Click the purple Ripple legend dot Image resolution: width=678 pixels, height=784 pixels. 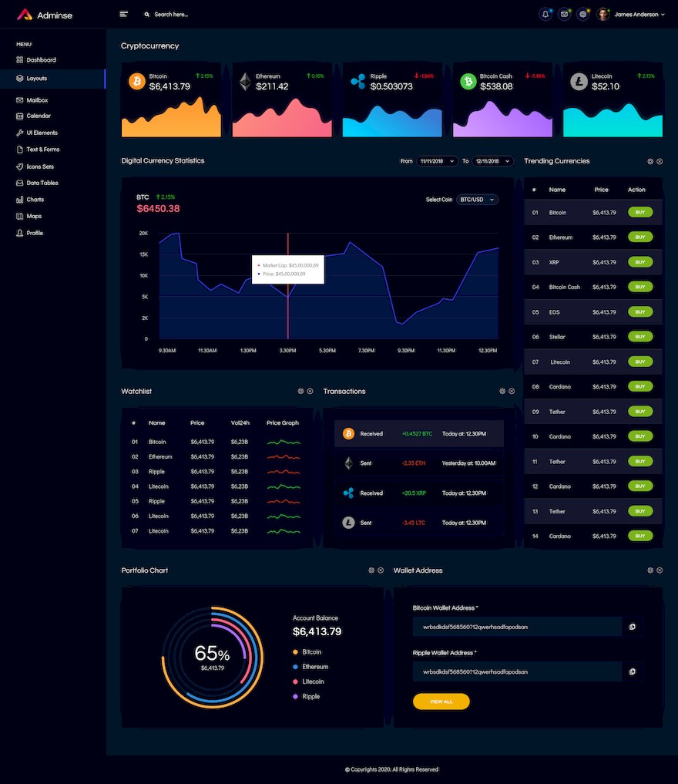(295, 696)
